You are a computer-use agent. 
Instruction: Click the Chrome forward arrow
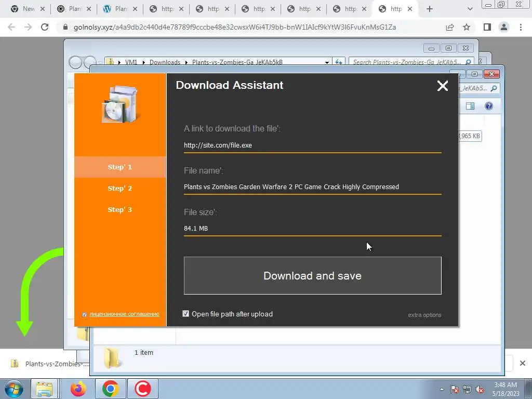pyautogui.click(x=28, y=27)
